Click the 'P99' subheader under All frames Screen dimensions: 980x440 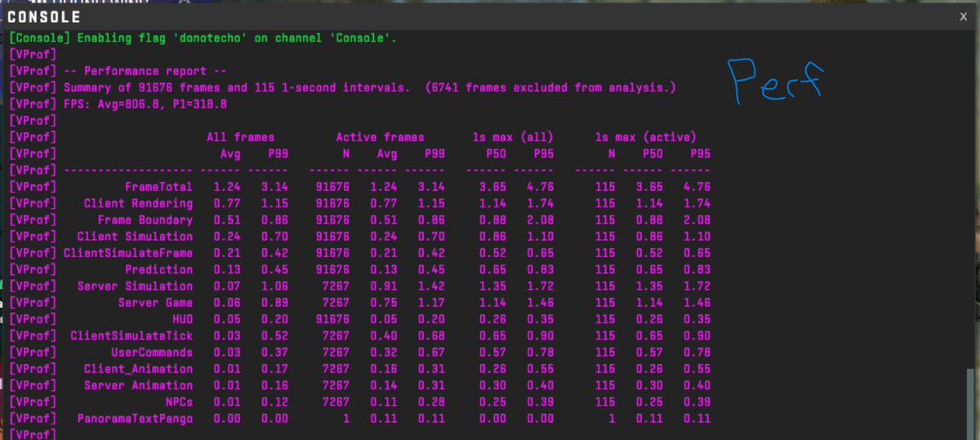pyautogui.click(x=278, y=154)
